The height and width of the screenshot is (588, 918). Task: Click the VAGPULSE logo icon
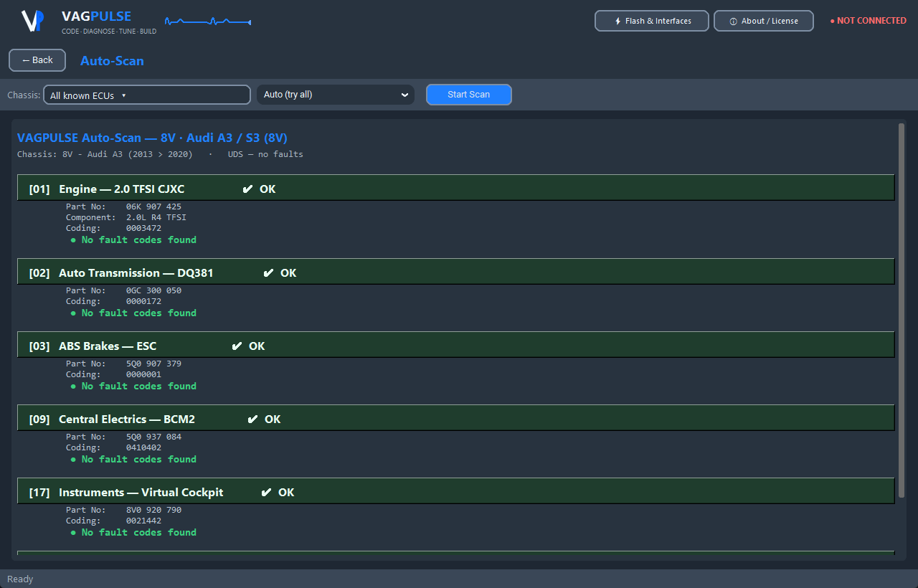coord(32,21)
